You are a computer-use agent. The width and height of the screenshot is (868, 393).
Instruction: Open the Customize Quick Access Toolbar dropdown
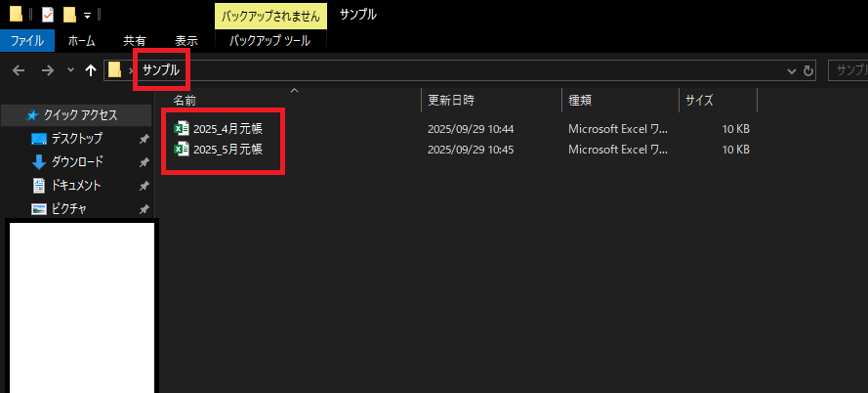(87, 16)
